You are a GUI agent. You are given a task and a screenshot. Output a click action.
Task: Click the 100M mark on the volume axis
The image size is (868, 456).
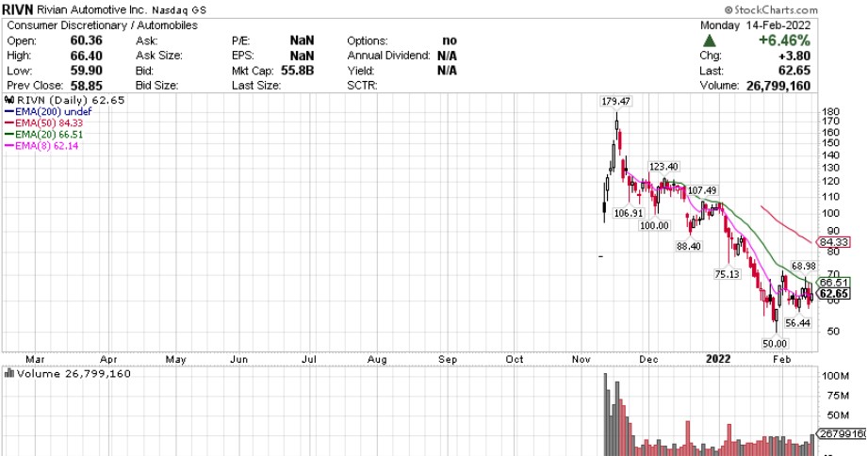point(836,376)
